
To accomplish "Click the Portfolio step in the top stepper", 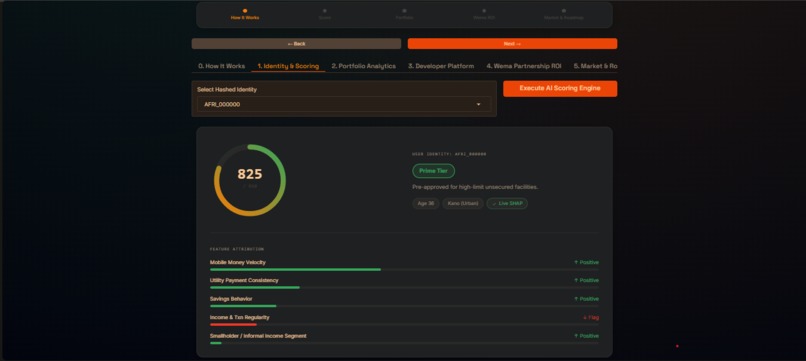I will coord(404,14).
